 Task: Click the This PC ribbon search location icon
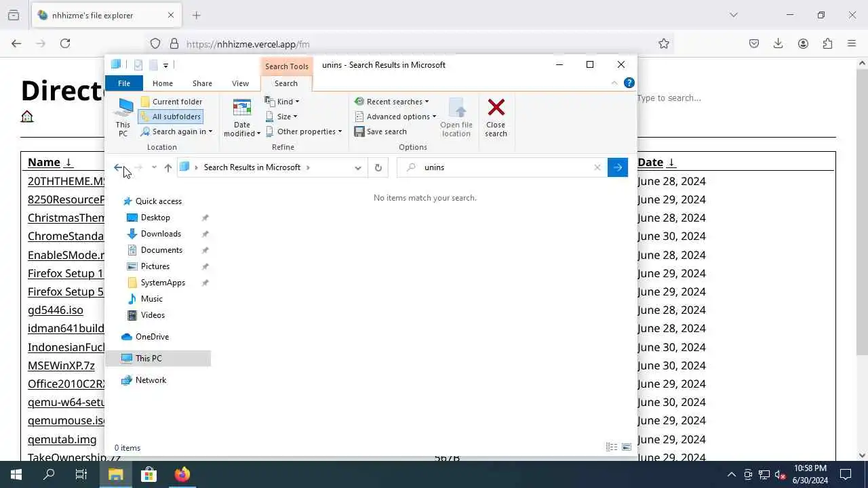click(x=123, y=118)
